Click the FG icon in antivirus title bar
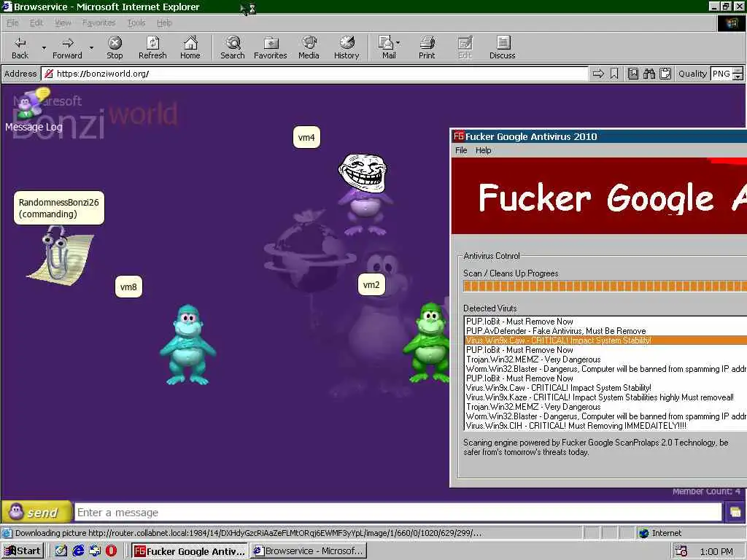The width and height of the screenshot is (747, 560). point(459,136)
